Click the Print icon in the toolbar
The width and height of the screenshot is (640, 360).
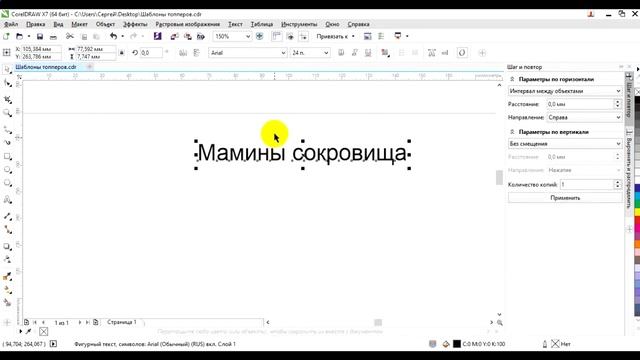coord(53,37)
